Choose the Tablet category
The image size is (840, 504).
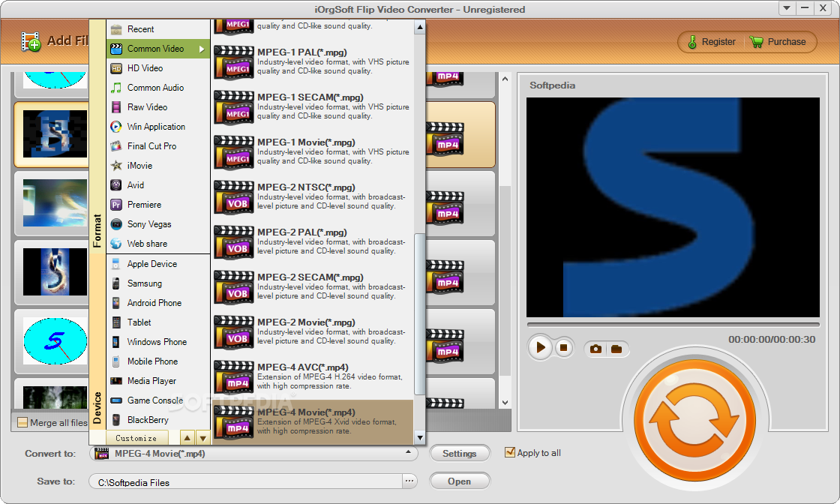tap(158, 322)
